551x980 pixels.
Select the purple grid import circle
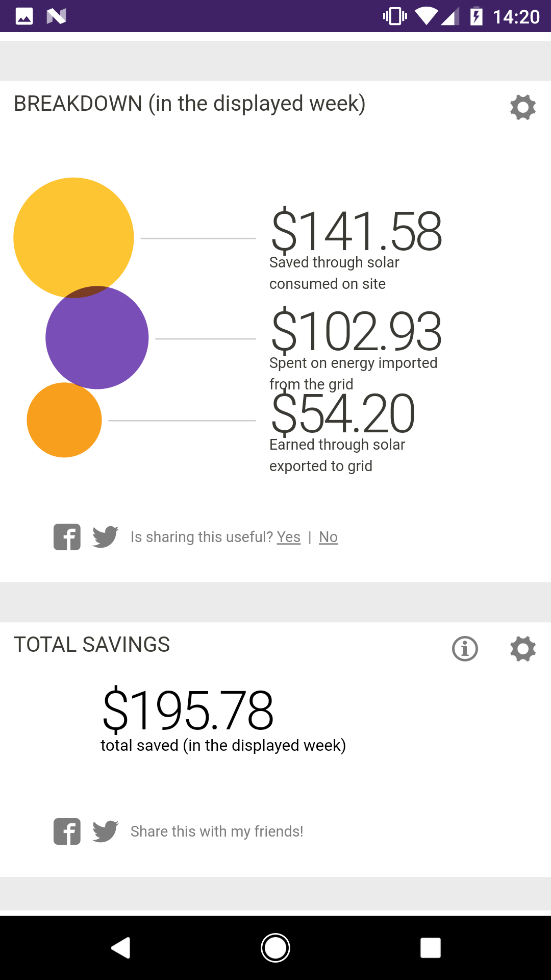click(x=97, y=337)
